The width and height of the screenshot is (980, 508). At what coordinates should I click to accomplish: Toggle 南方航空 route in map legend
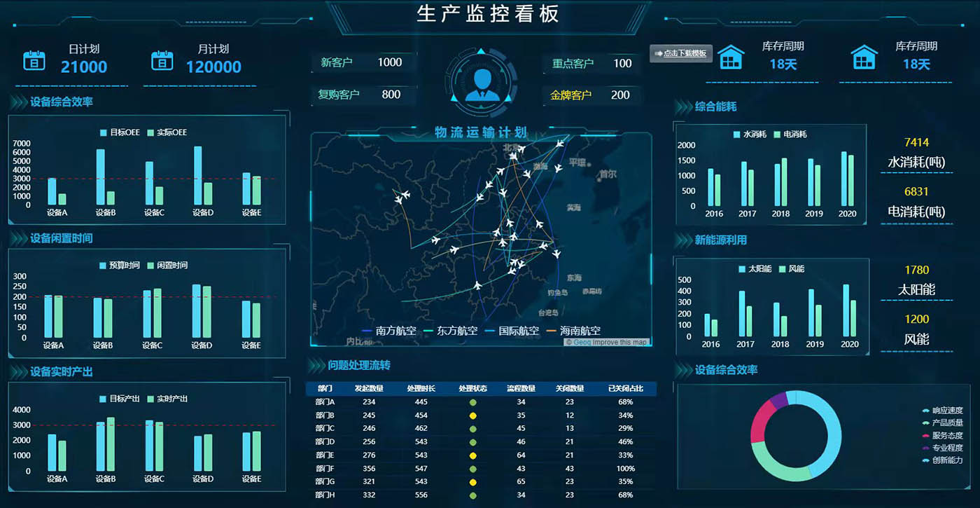point(389,331)
